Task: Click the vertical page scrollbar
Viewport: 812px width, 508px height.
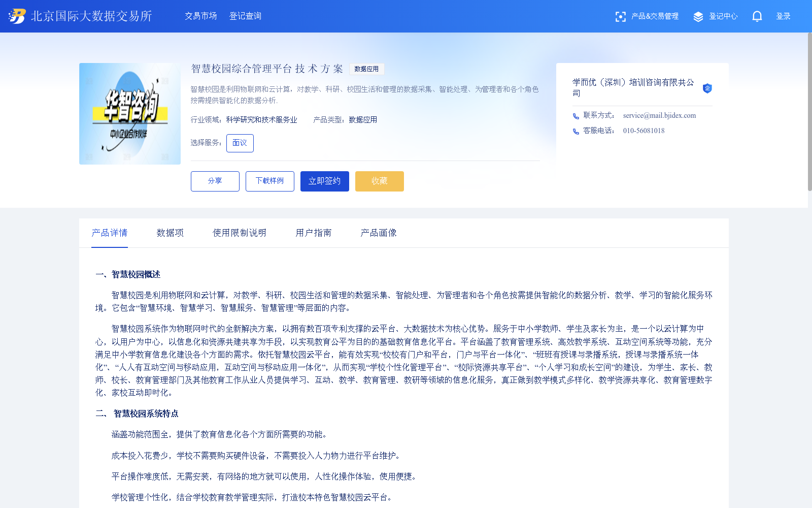Action: coord(809,112)
